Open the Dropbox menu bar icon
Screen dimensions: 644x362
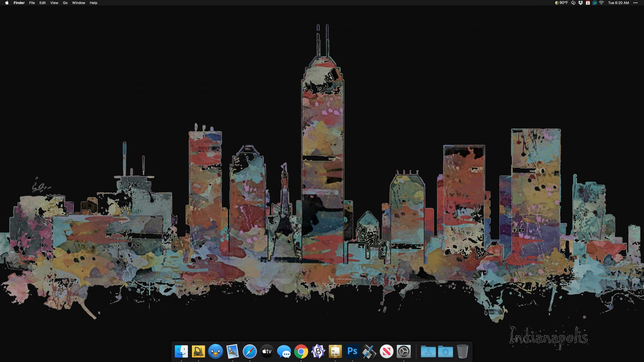coord(581,3)
